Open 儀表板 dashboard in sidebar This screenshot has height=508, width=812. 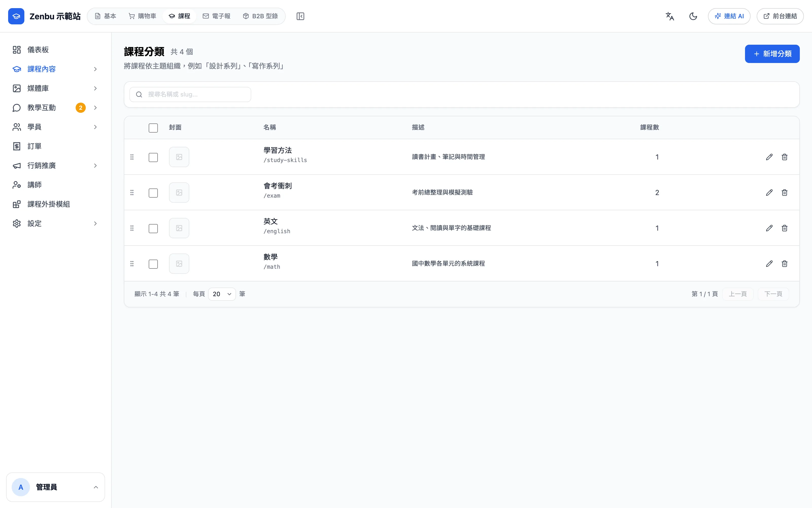(x=55, y=50)
